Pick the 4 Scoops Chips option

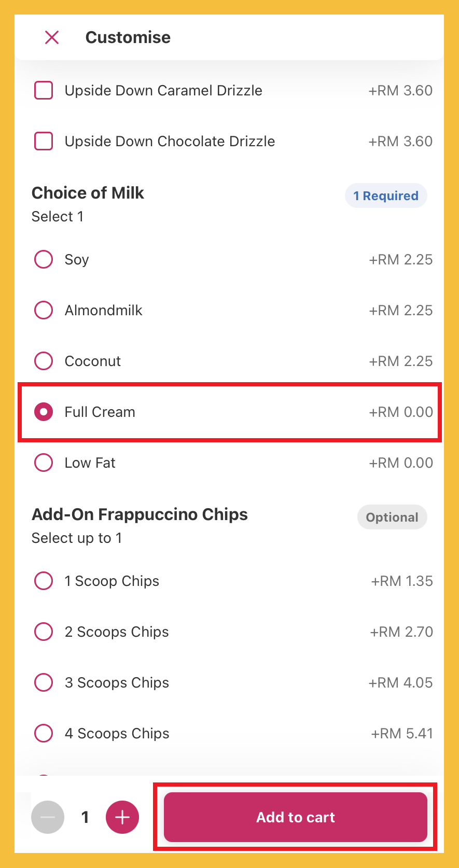[44, 733]
